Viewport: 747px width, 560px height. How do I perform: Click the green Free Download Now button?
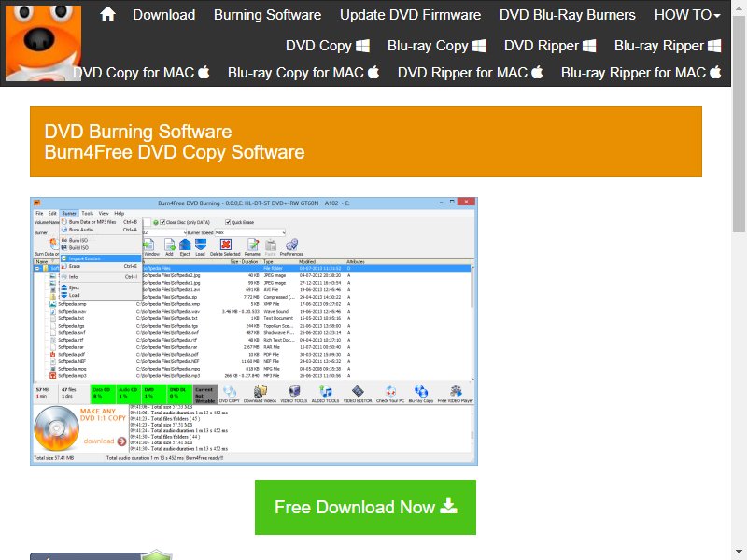365,507
